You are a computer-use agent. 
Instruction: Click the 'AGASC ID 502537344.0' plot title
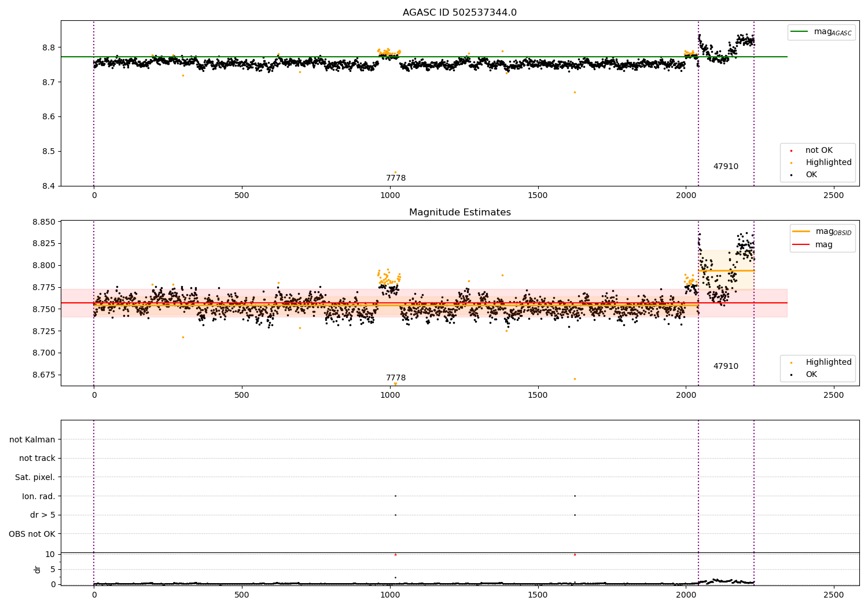(x=459, y=13)
